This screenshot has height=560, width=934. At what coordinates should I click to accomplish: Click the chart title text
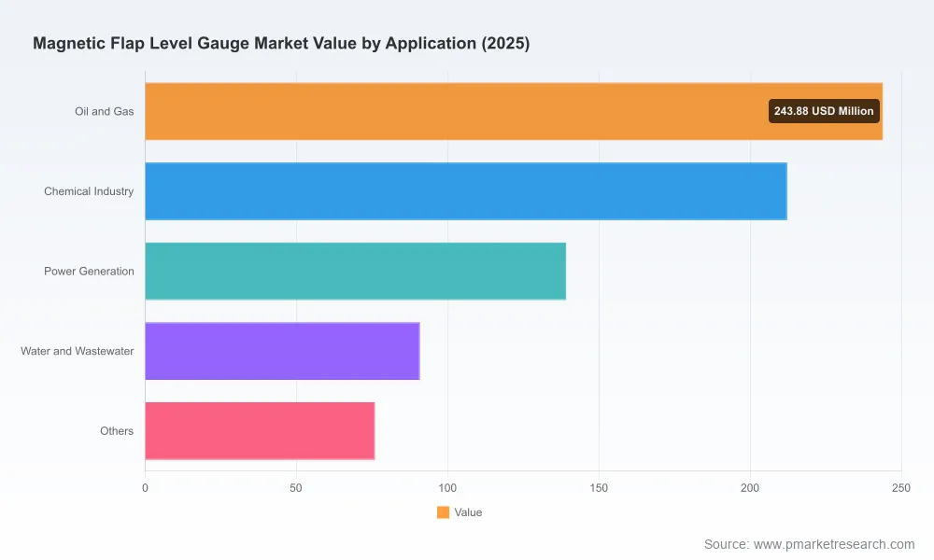(x=281, y=44)
